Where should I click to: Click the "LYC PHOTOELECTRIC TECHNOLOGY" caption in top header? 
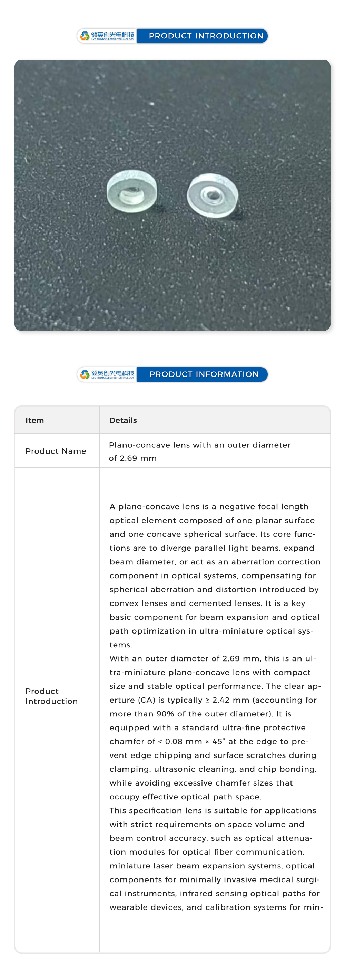coord(112,39)
